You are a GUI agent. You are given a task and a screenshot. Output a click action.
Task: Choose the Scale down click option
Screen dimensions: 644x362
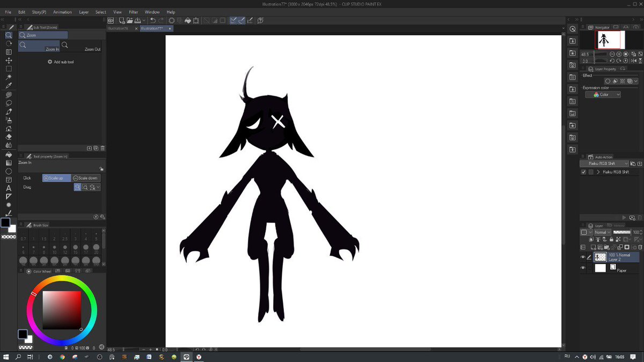[x=86, y=178]
